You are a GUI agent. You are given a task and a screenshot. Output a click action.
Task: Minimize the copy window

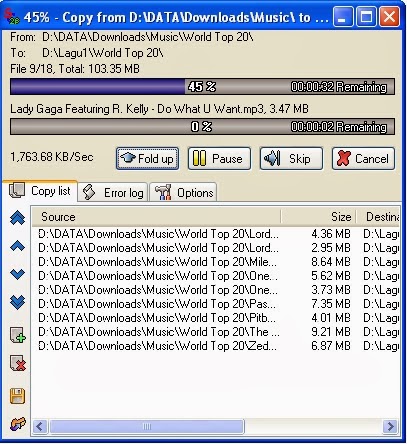343,17
